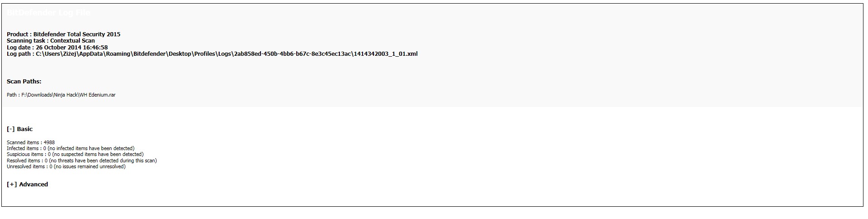Select the WH Edenium.rar path line

click(61, 95)
